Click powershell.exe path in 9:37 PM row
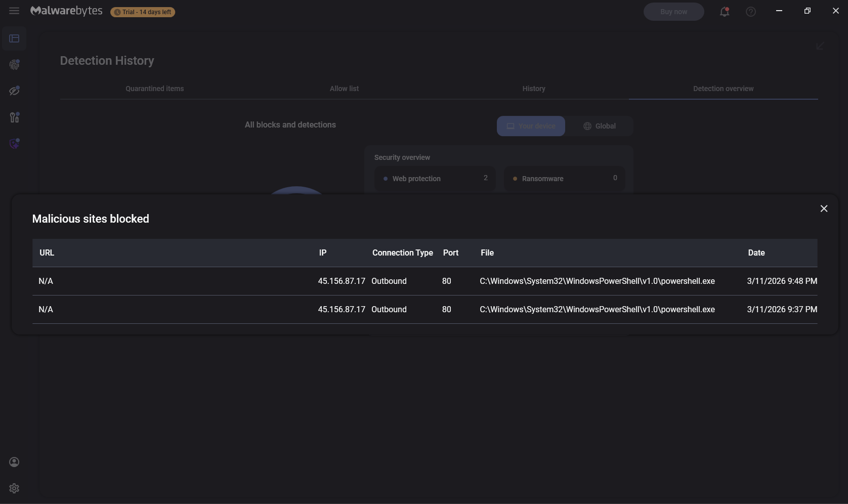This screenshot has width=848, height=504. [x=598, y=309]
